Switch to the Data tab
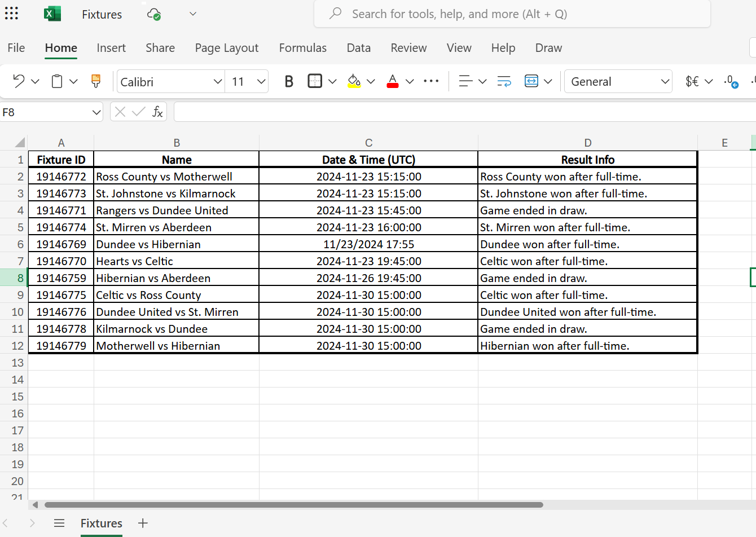Screen dimensions: 756x537 (359, 48)
